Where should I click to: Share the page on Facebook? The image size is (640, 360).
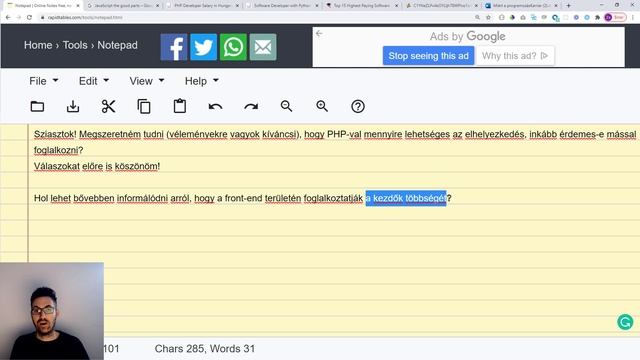coord(174,47)
